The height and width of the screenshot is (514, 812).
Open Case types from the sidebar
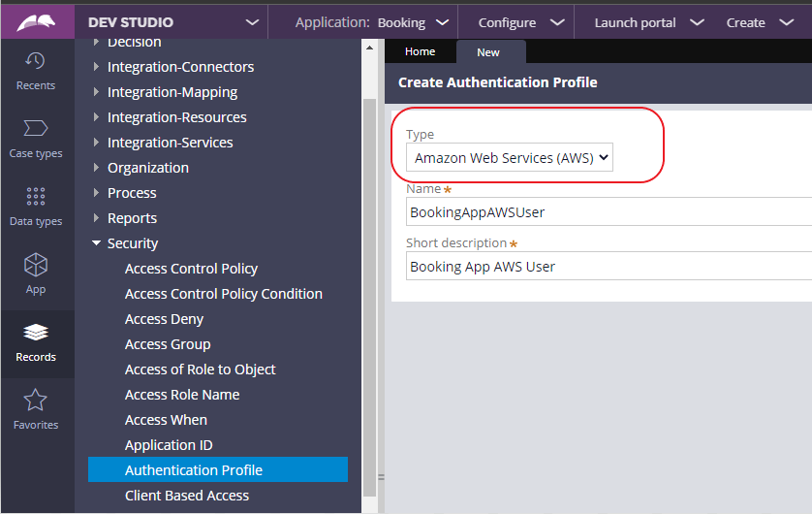point(36,139)
